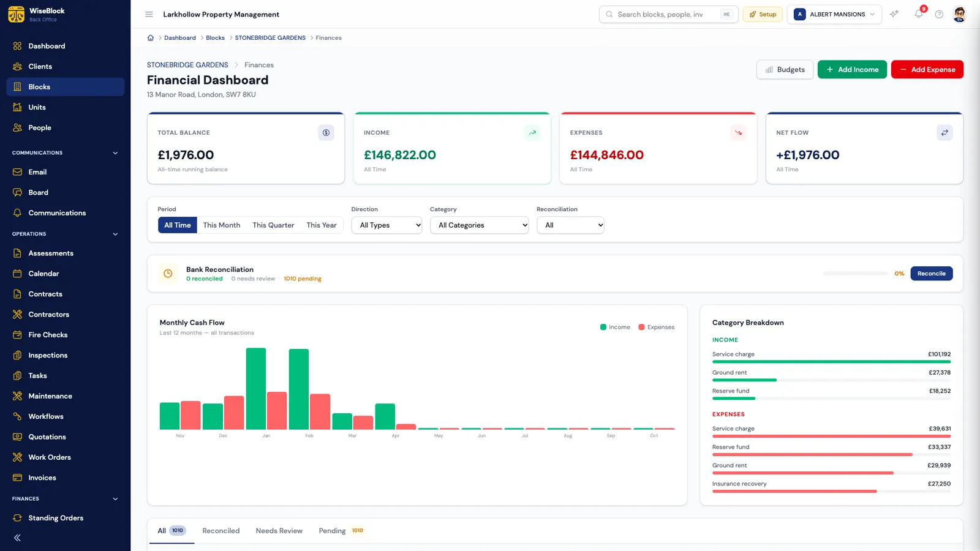Image resolution: width=980 pixels, height=551 pixels.
Task: Open Fire Checks in sidebar
Action: tap(65, 335)
